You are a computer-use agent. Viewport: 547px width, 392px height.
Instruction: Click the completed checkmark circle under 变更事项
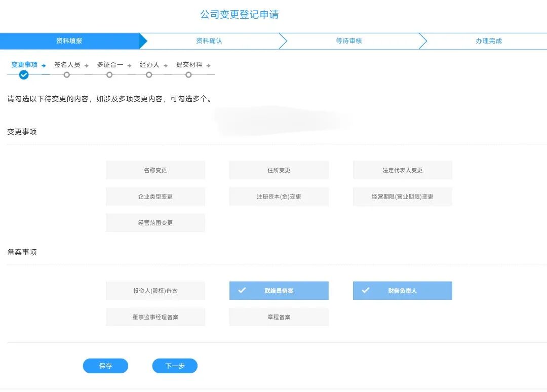pos(24,74)
